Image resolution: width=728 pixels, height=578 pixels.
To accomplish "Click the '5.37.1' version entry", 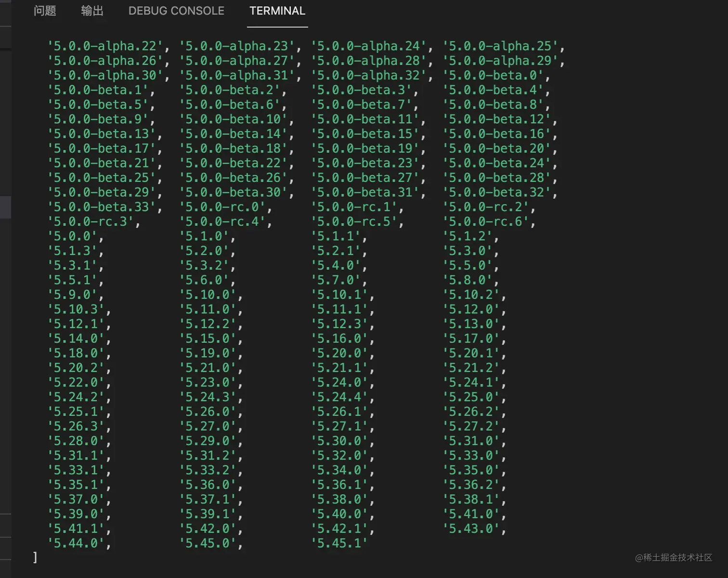I will pyautogui.click(x=208, y=500).
